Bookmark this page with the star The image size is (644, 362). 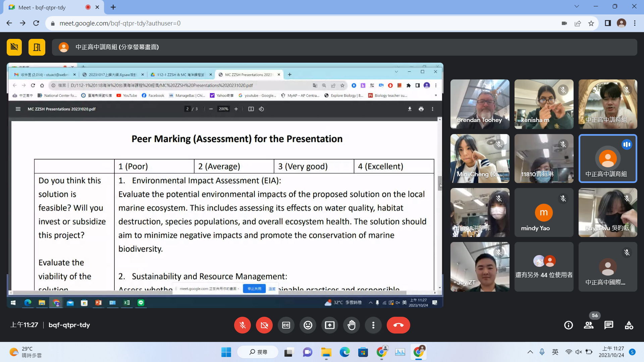click(591, 23)
